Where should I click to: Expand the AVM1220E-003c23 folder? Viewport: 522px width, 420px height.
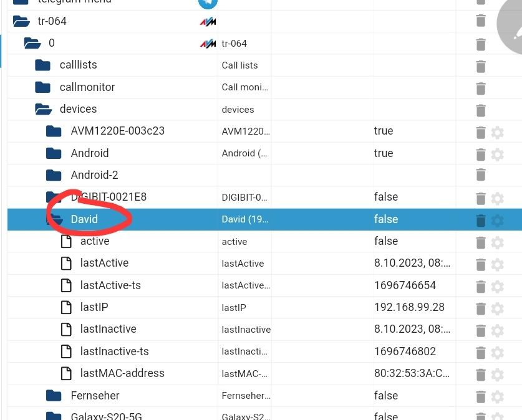(54, 131)
